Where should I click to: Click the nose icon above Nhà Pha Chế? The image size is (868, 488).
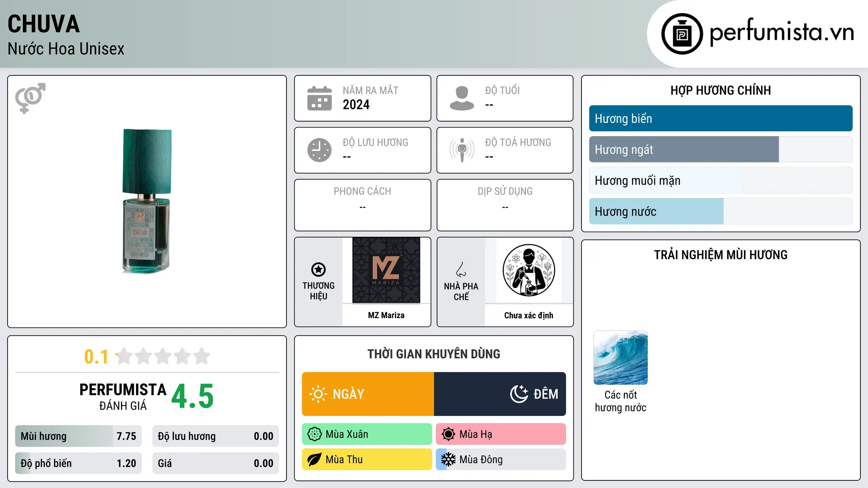pos(461,269)
